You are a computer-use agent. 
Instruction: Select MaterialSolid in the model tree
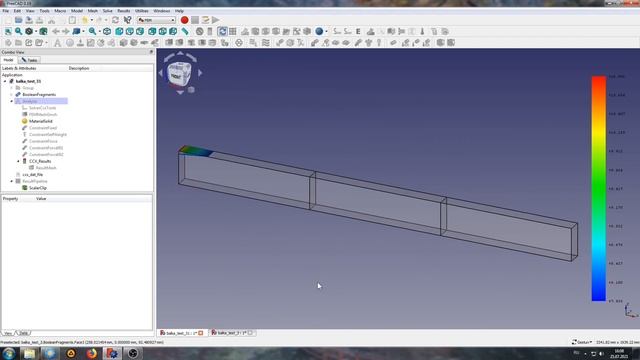(x=40, y=121)
